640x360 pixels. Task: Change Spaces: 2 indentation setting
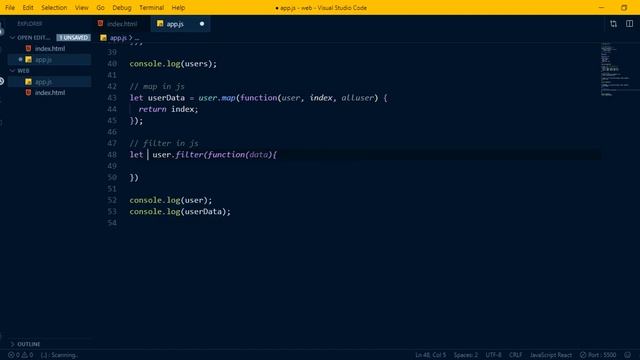pos(466,355)
